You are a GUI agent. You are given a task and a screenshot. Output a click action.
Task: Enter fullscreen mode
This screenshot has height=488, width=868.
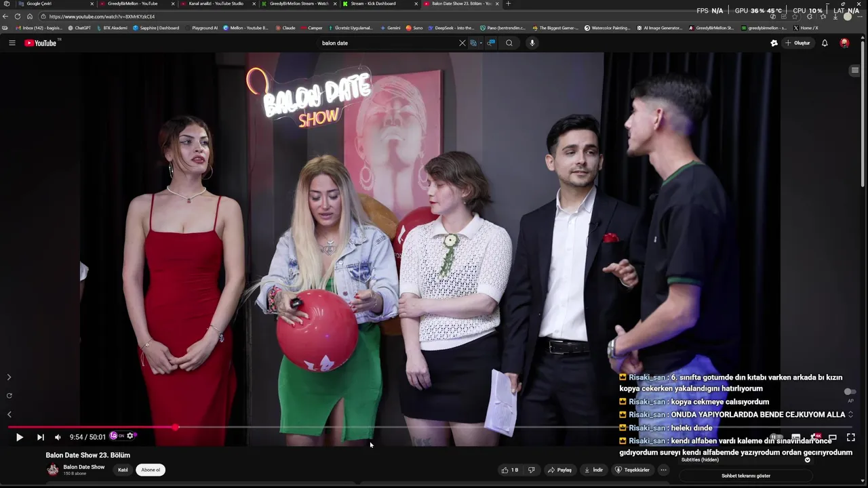851,437
